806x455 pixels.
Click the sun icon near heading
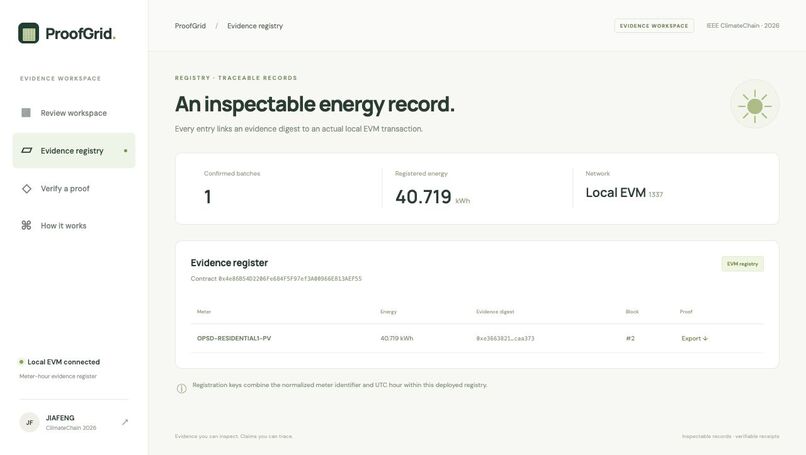coord(755,106)
